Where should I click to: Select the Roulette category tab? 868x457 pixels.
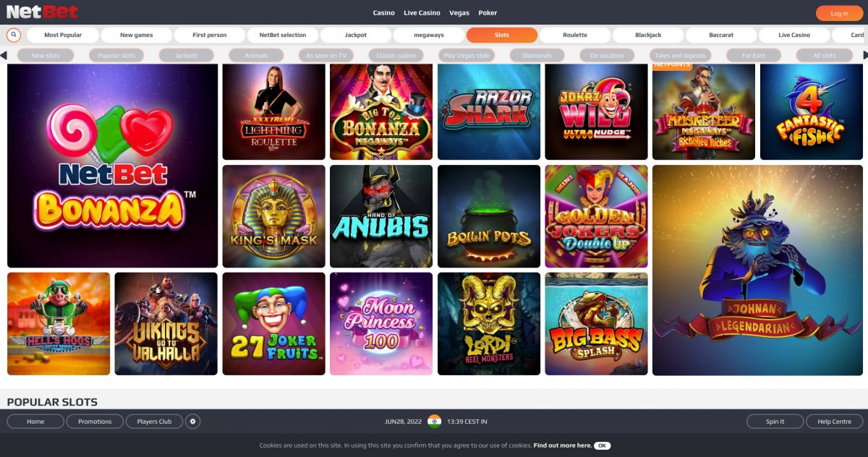pos(575,35)
